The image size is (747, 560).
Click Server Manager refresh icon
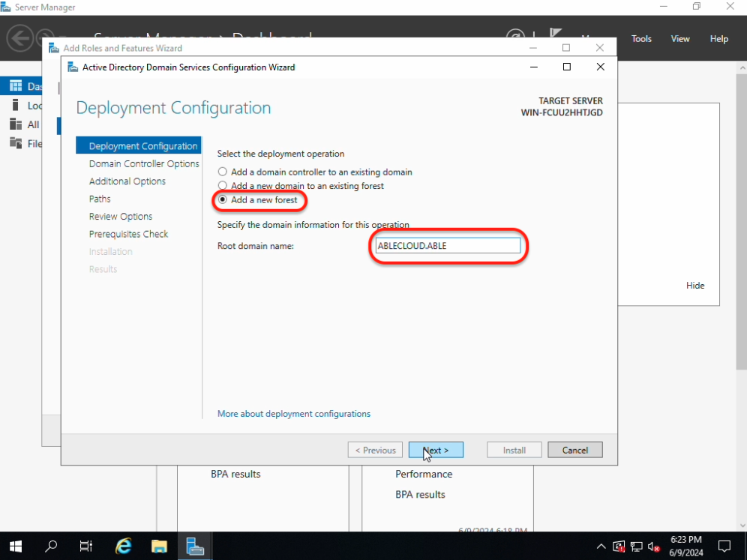click(515, 33)
